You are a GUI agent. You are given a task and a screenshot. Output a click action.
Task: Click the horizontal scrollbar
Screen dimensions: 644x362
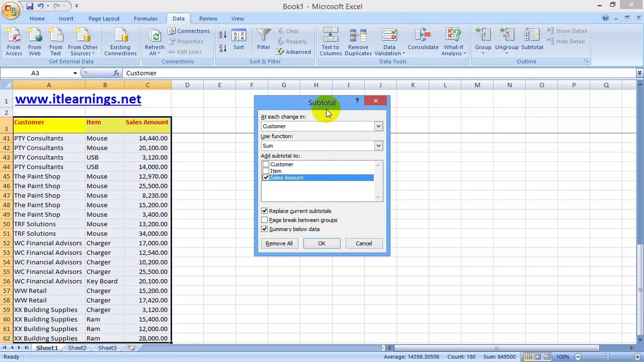pos(496,348)
